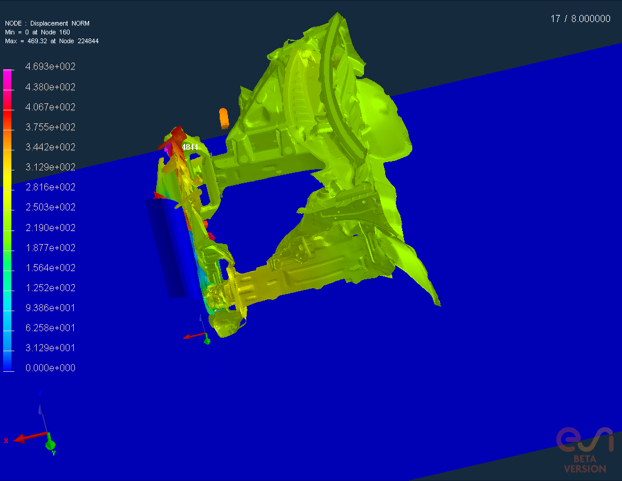Click the Min = 0 at Node 160 text

pyautogui.click(x=40, y=31)
